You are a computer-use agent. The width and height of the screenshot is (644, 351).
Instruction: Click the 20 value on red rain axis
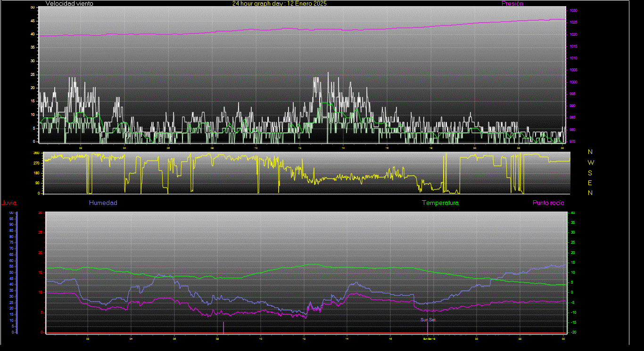(41, 253)
